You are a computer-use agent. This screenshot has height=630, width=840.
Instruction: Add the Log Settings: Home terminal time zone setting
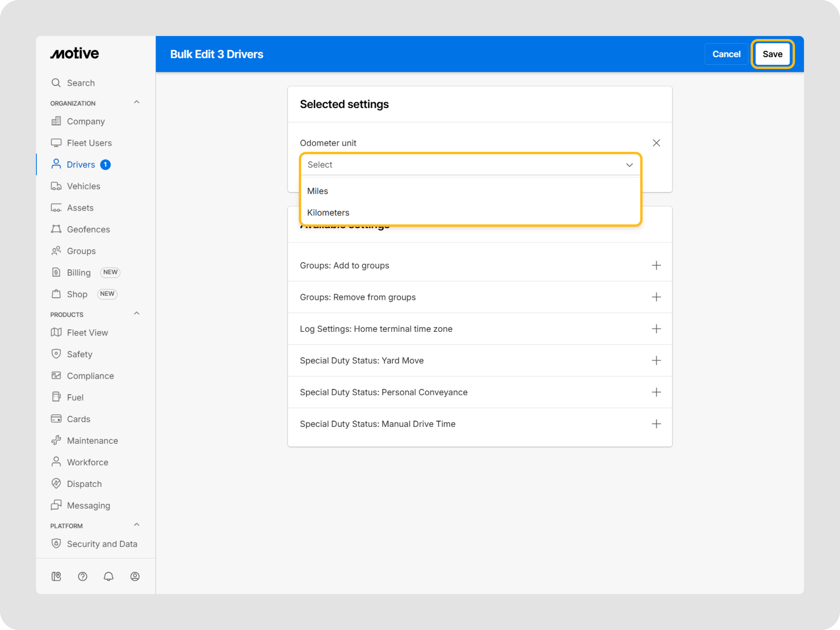click(656, 329)
